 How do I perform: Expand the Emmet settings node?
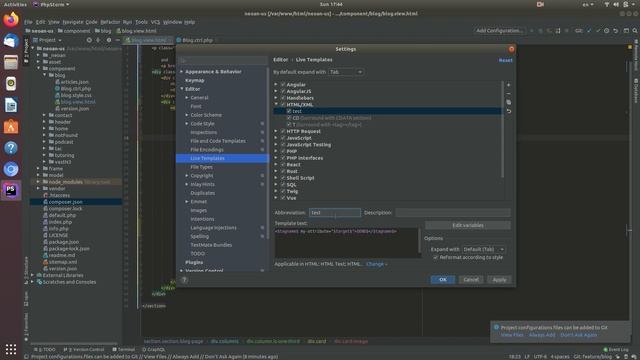pyautogui.click(x=187, y=202)
